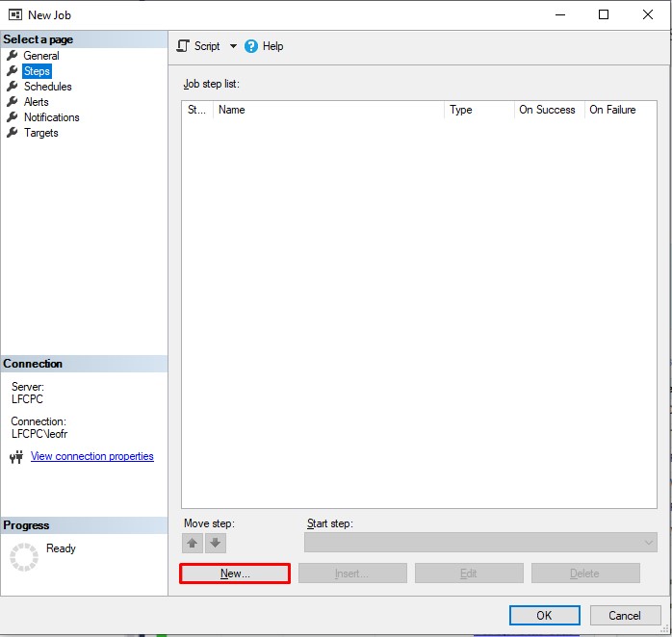Viewport: 672px width, 637px height.
Task: Click the wrench icon beside Steps
Action: 13,70
